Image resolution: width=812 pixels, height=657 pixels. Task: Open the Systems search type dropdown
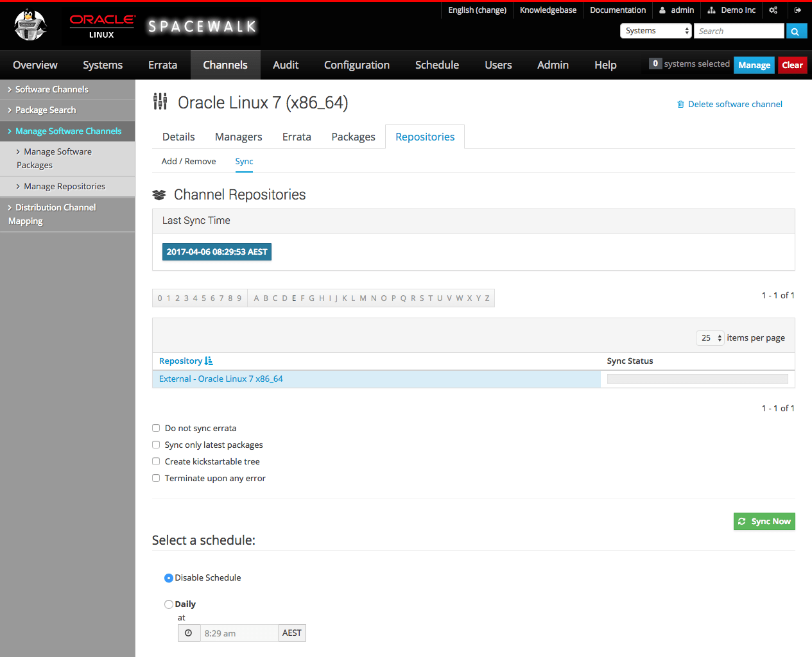click(656, 31)
